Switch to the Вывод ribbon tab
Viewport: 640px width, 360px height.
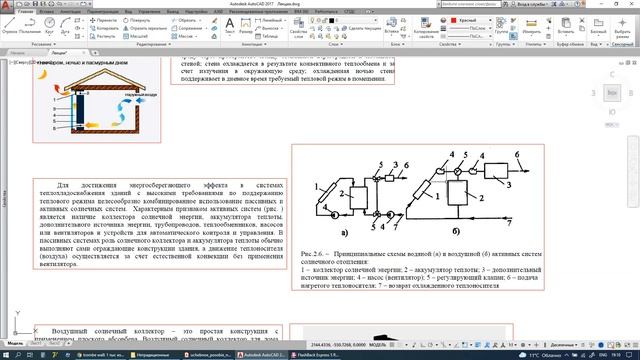(x=173, y=11)
